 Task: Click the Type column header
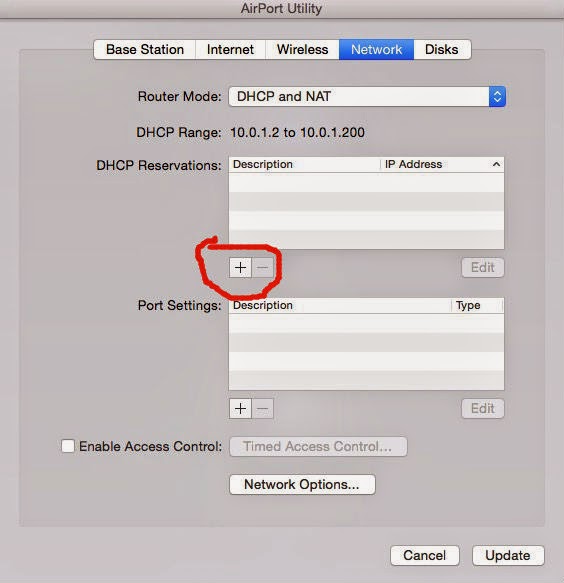(477, 305)
